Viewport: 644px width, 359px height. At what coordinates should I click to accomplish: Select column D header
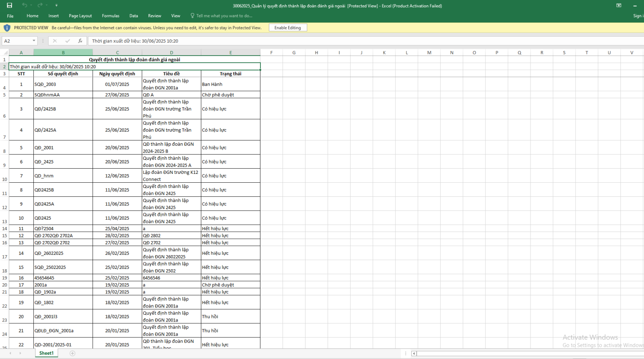click(x=171, y=53)
